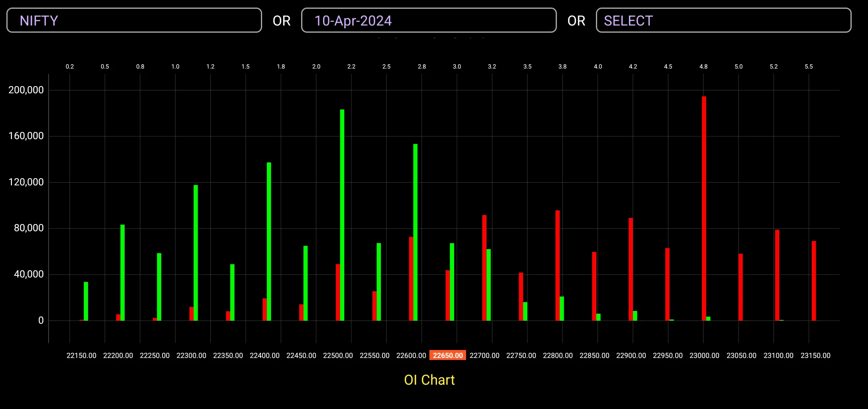This screenshot has height=409, width=868.
Task: Pick the 22300.00 strike label
Action: click(x=191, y=355)
